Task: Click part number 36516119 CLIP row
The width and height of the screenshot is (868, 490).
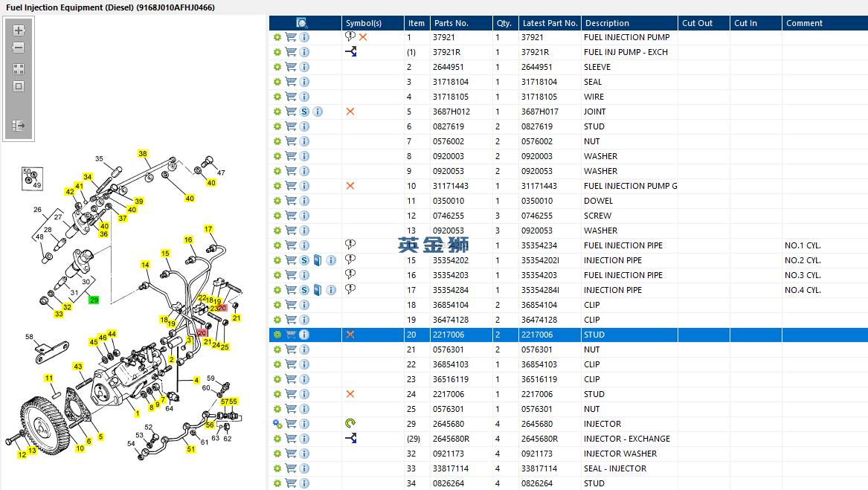Action: point(451,380)
